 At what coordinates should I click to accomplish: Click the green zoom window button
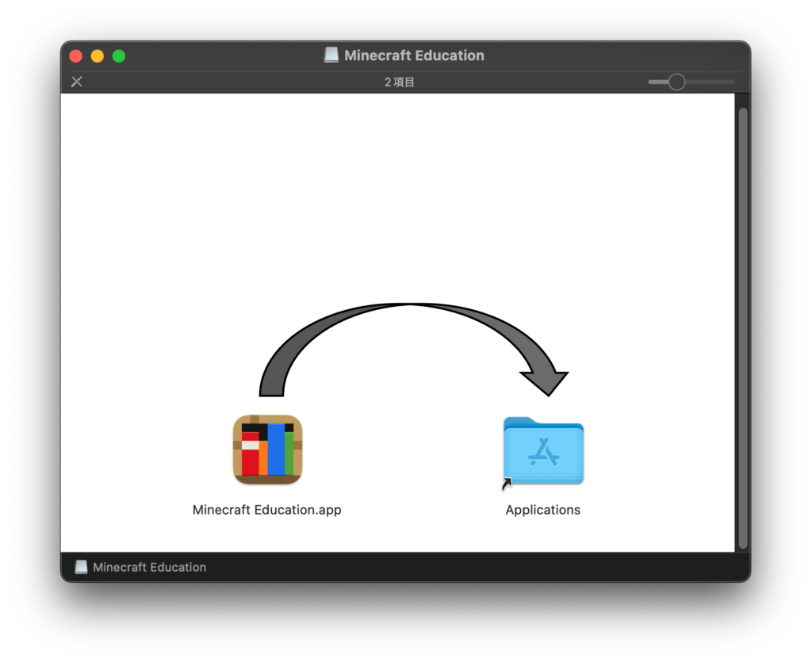tap(119, 55)
